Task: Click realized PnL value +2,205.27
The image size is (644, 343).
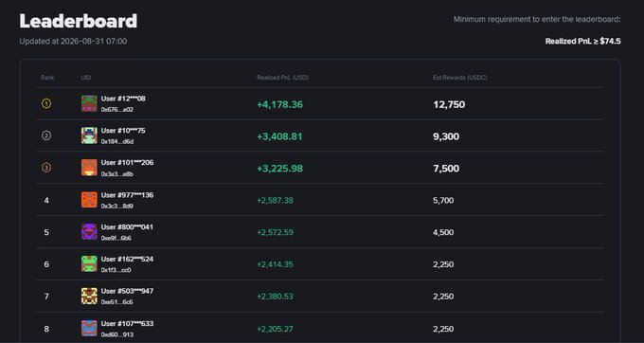Action: [x=276, y=329]
